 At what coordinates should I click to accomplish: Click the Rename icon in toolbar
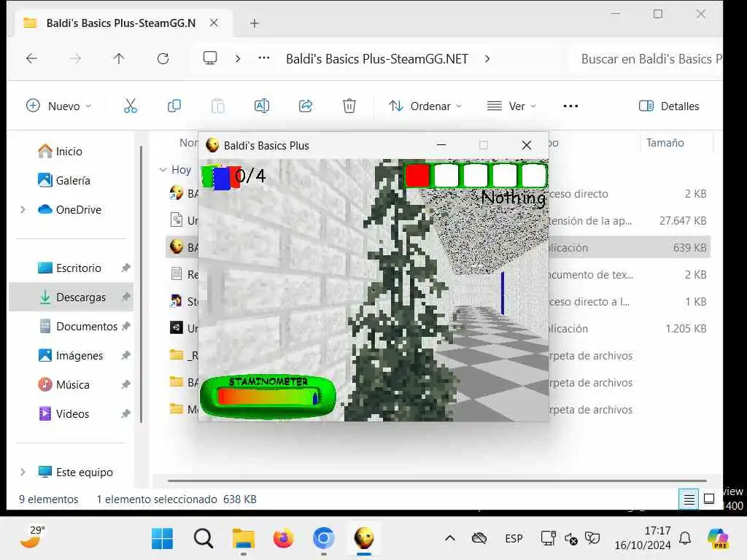(x=262, y=106)
